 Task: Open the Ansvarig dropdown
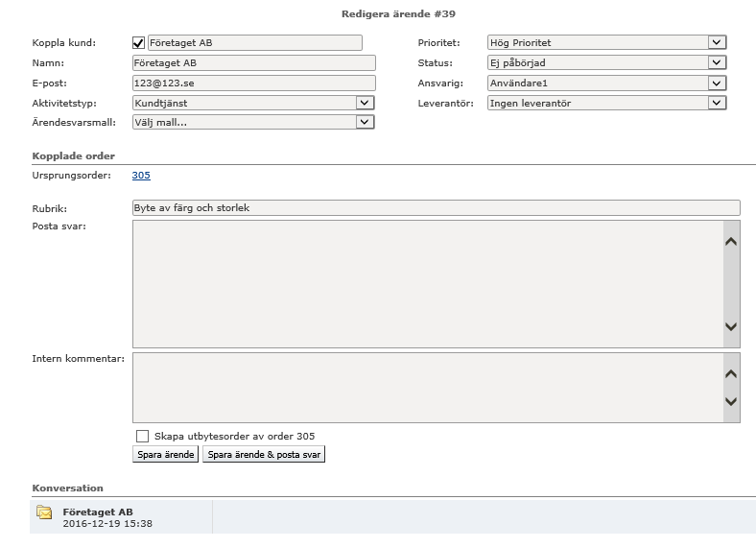click(x=606, y=83)
